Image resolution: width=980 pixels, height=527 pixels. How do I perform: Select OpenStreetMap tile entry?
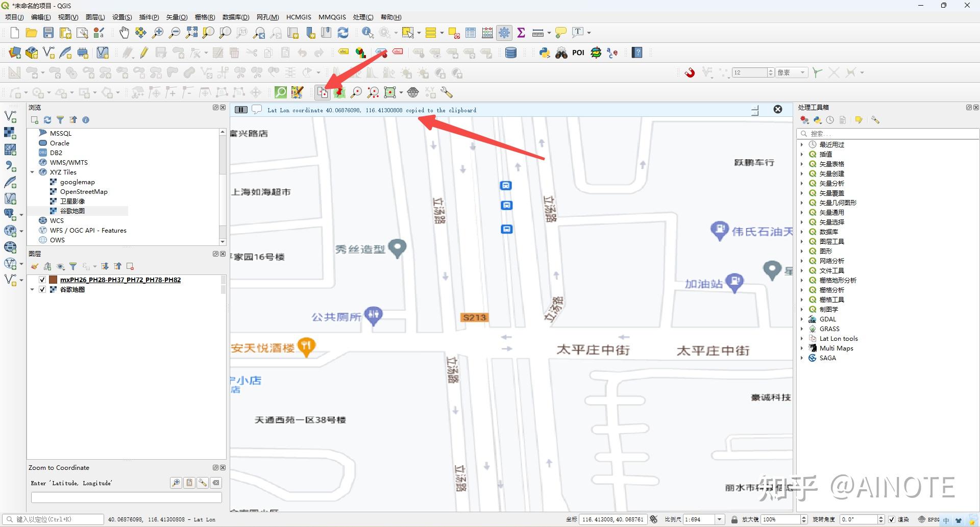pos(84,191)
